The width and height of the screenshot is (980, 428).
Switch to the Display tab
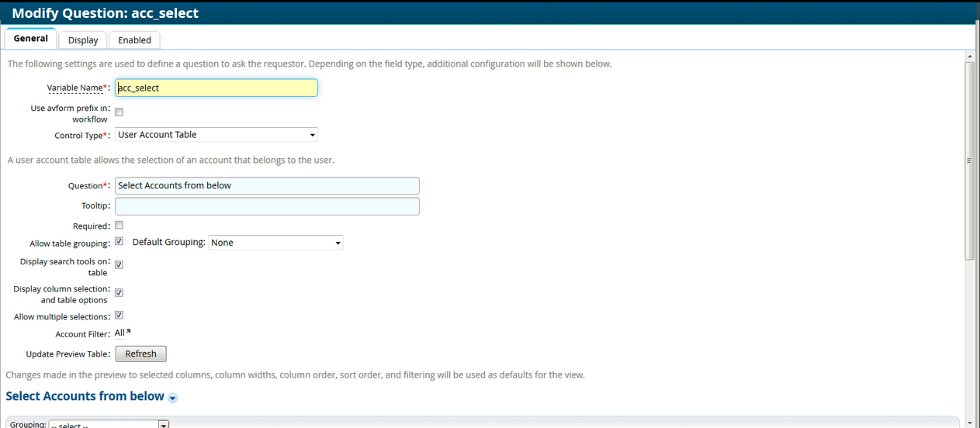[x=83, y=40]
